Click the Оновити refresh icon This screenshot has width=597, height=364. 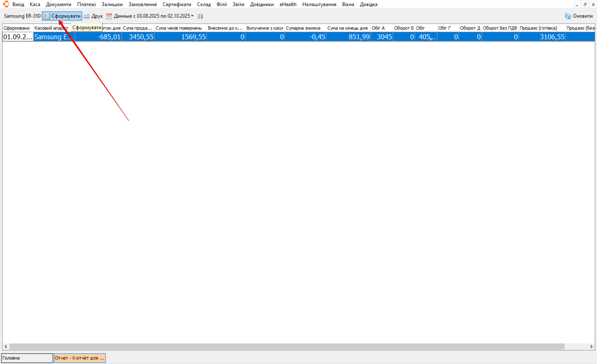click(x=568, y=16)
